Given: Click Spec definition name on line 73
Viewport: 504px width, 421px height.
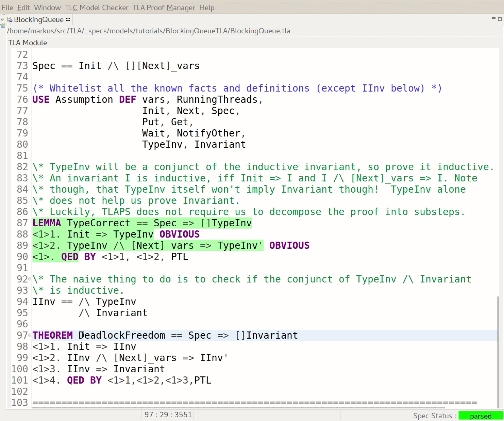Looking at the screenshot, I should pos(44,66).
